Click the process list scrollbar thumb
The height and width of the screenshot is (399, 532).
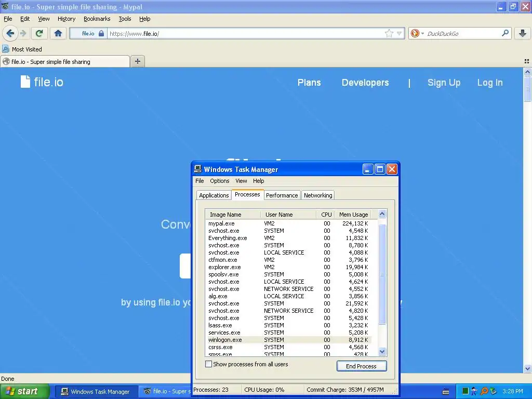382,274
